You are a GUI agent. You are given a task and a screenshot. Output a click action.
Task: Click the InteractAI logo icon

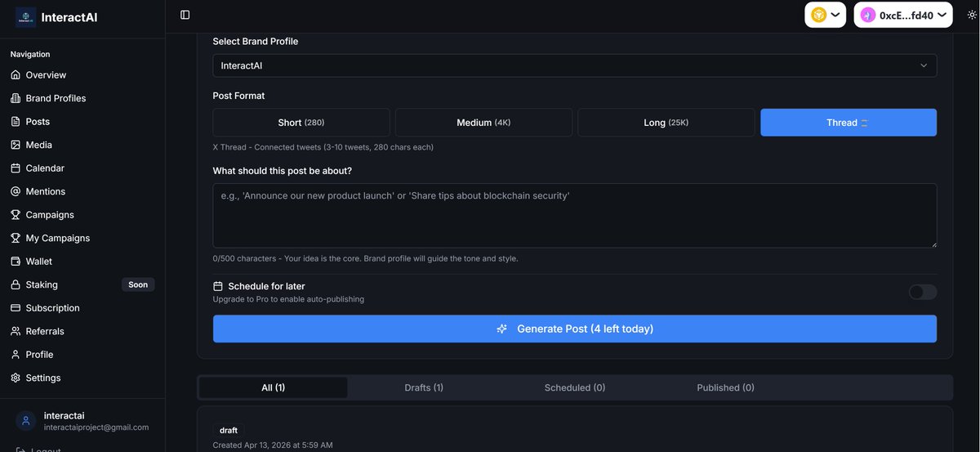[25, 17]
